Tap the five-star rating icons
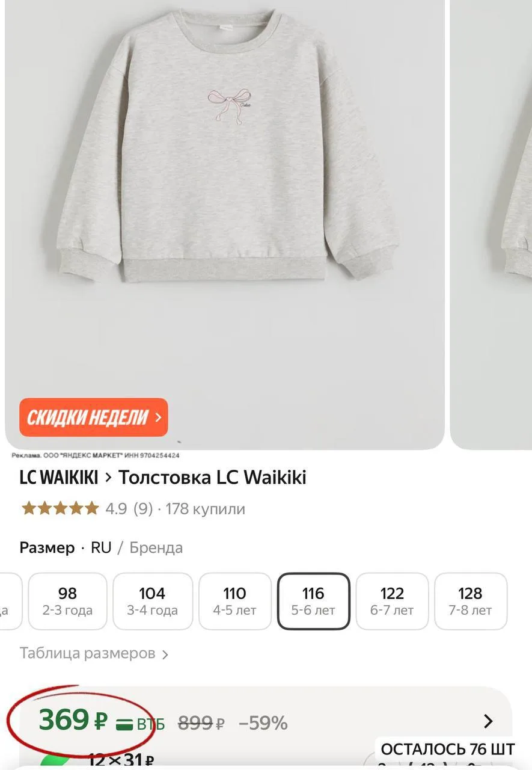Viewport: 532px width, 770px height. point(60,509)
